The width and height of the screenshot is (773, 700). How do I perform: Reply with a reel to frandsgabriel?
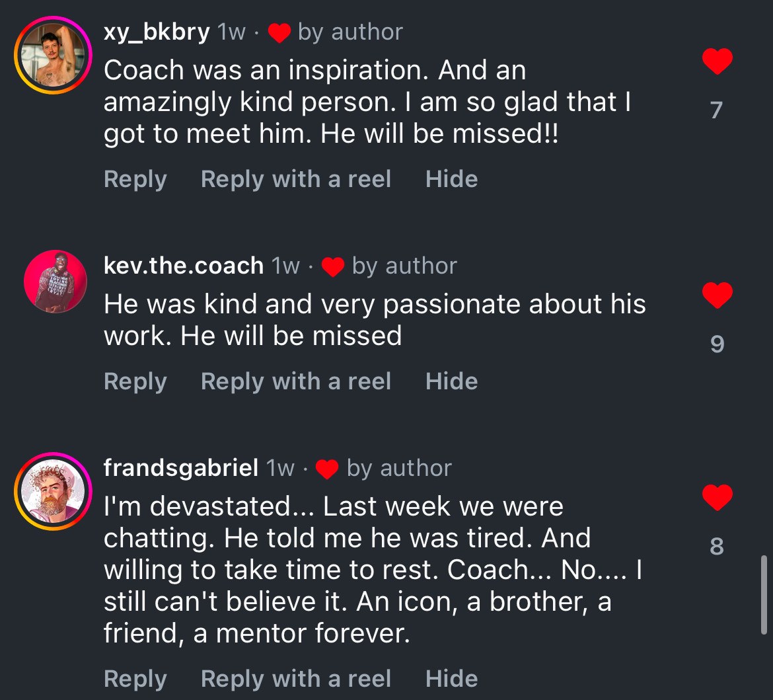(x=296, y=680)
